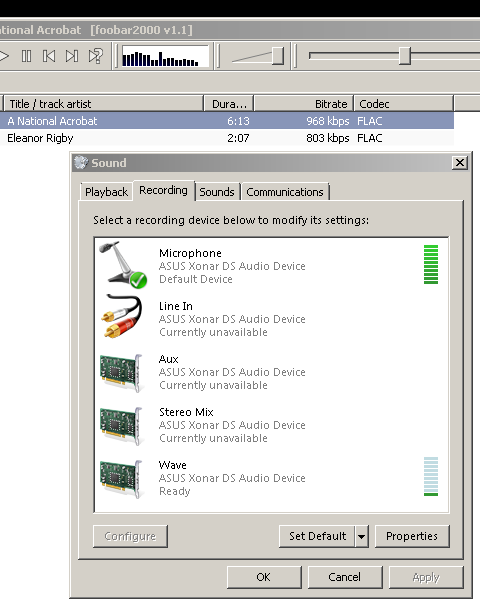Expand the Set Default dropdown arrow
The image size is (480, 610).
[x=361, y=536]
